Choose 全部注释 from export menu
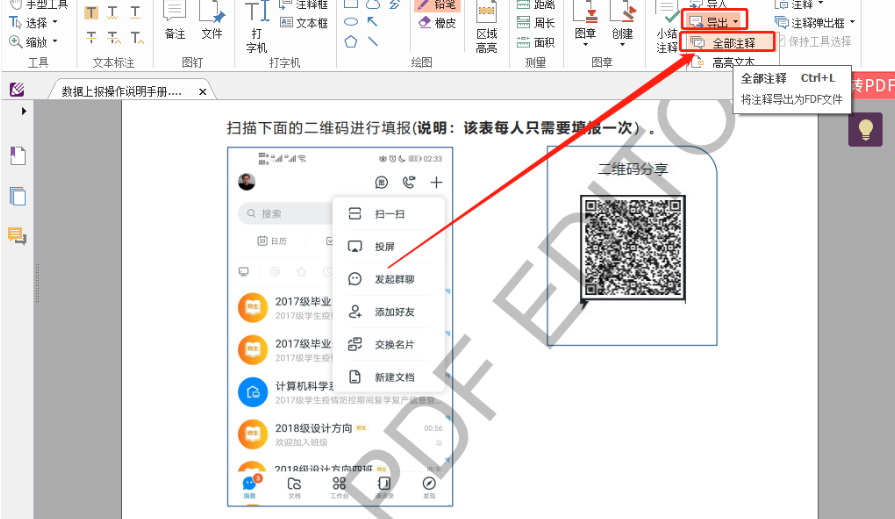Image resolution: width=895 pixels, height=519 pixels. coord(727,43)
